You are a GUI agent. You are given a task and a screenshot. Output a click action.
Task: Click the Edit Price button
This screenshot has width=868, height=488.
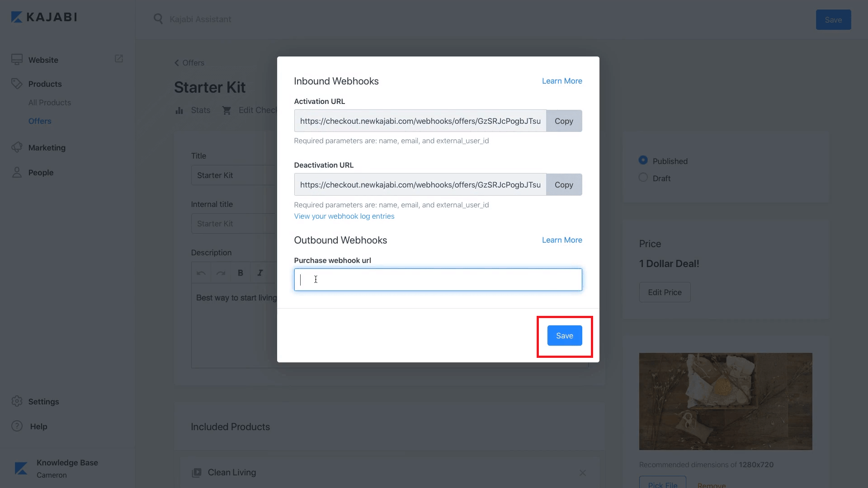click(665, 292)
